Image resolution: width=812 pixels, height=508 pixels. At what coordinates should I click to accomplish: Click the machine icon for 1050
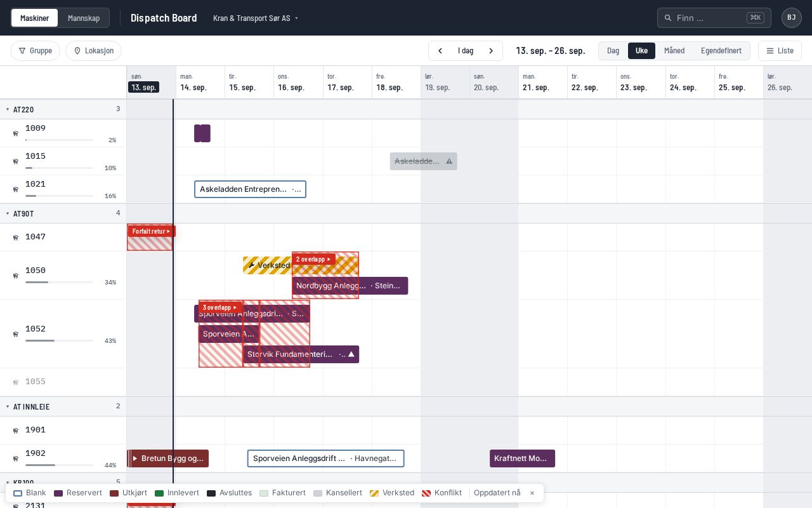(x=16, y=276)
